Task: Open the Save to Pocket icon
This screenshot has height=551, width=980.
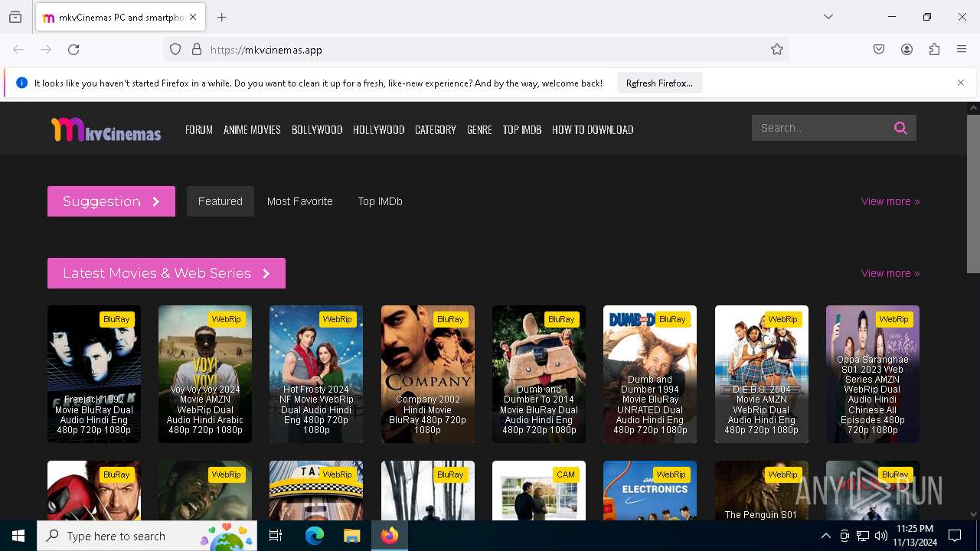Action: click(879, 50)
